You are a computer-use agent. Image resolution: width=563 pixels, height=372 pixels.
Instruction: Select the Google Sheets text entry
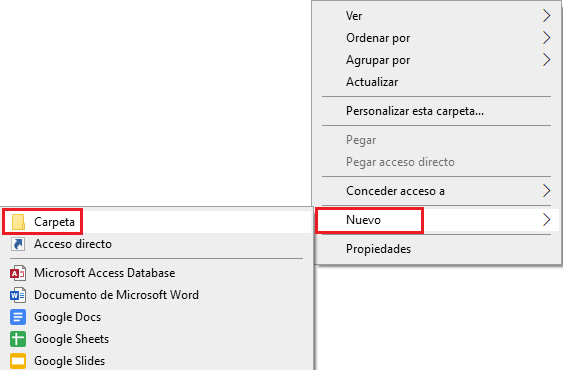(71, 339)
